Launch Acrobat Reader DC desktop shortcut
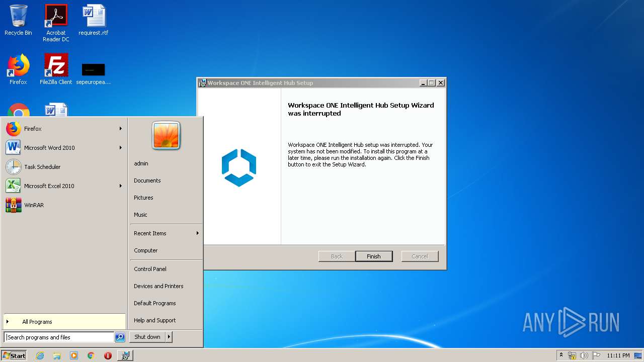Image resolution: width=644 pixels, height=362 pixels. tap(56, 23)
